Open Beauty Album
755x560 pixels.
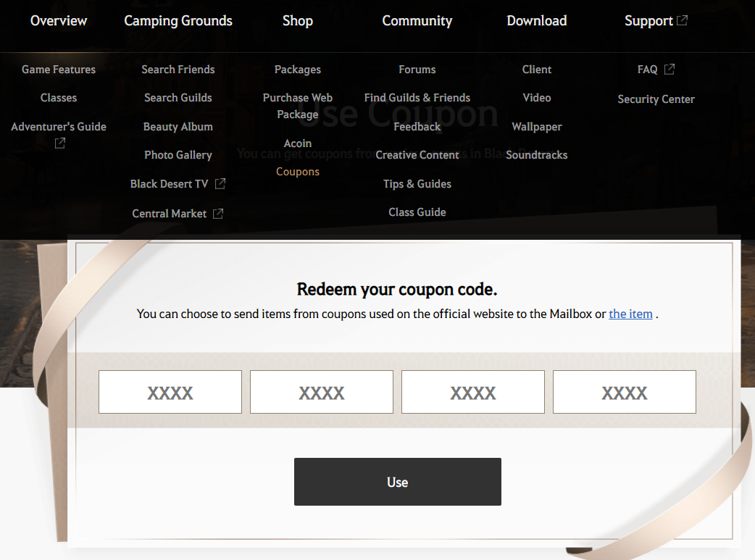click(178, 127)
